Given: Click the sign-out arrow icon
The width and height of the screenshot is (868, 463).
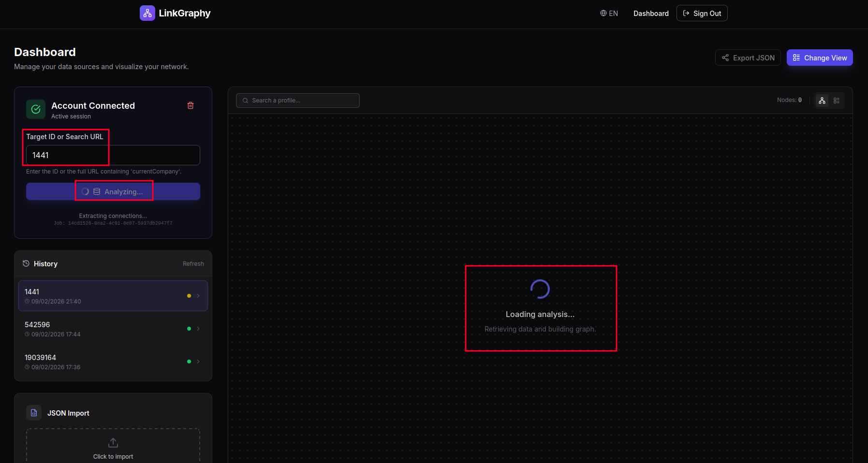Looking at the screenshot, I should pyautogui.click(x=686, y=13).
